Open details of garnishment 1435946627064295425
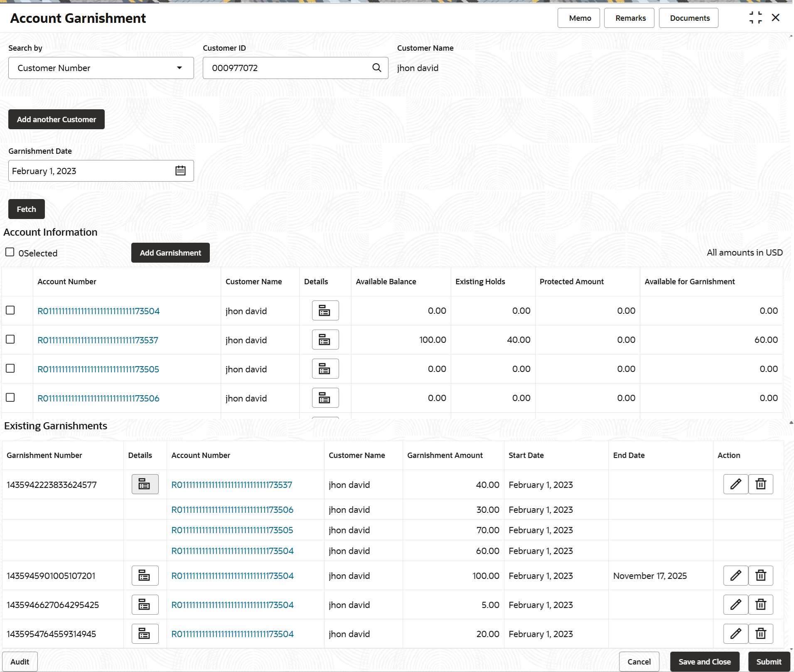 pos(145,605)
